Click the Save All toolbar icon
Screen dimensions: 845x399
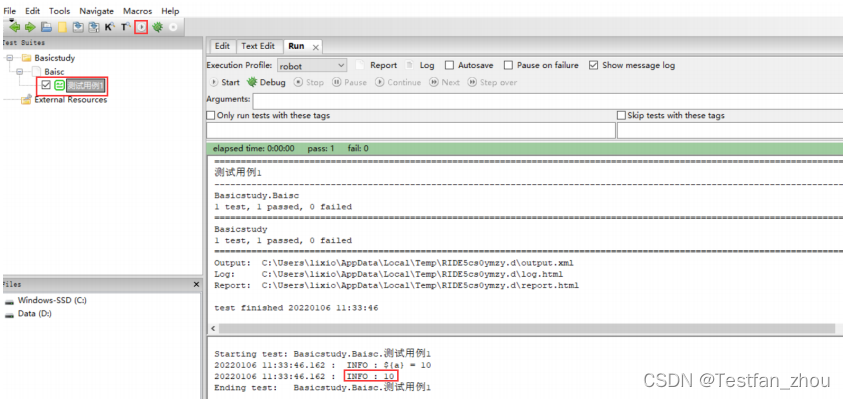coord(94,27)
